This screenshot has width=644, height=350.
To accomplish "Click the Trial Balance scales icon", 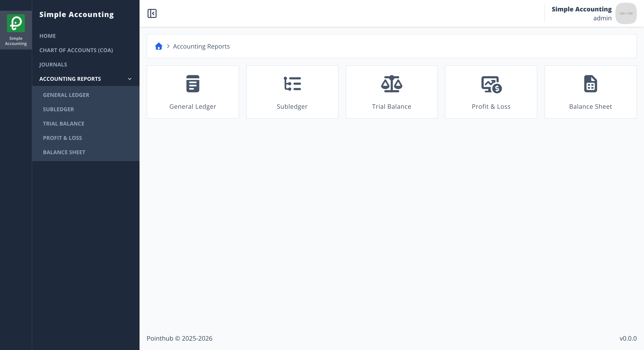I will click(x=392, y=83).
